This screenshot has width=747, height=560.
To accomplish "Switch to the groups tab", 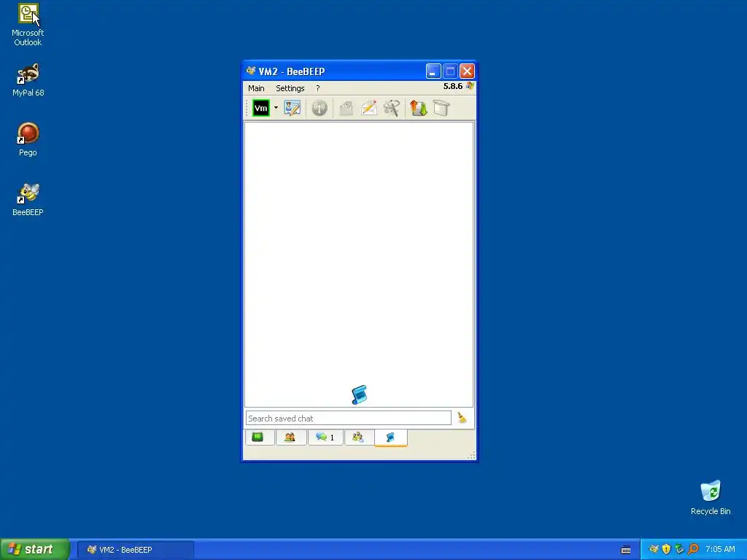I will [x=358, y=437].
